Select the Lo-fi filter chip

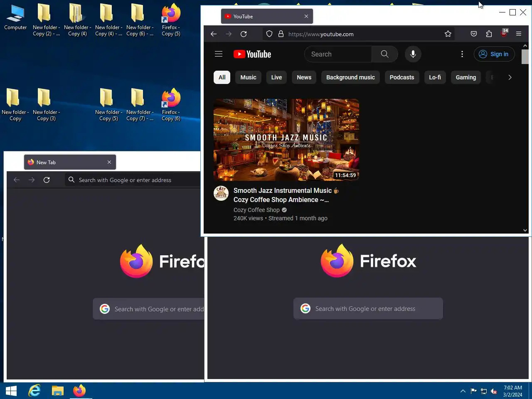435,77
